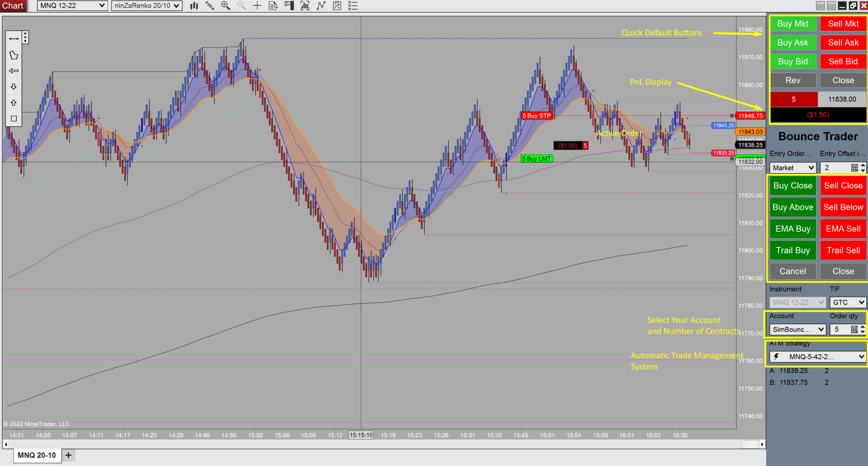Image resolution: width=868 pixels, height=466 pixels.
Task: Select the zoom in magnifier tool
Action: point(225,6)
